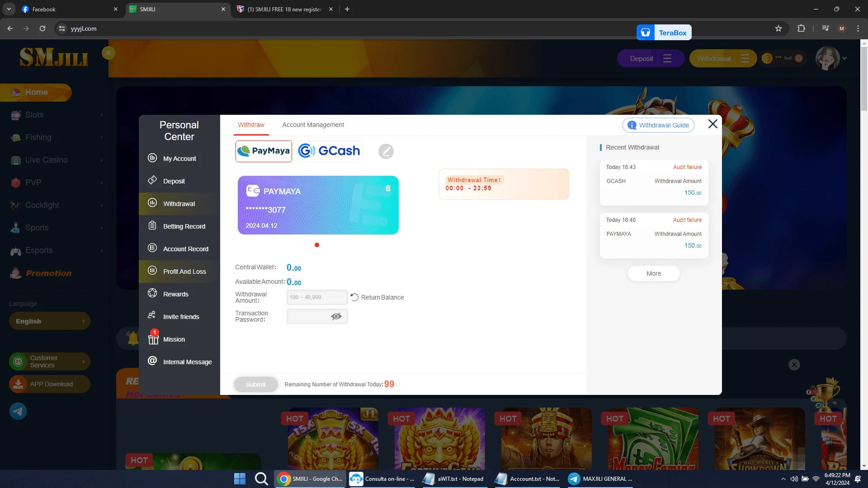This screenshot has width=868, height=488.
Task: Click the header Deposit button
Action: 651,58
